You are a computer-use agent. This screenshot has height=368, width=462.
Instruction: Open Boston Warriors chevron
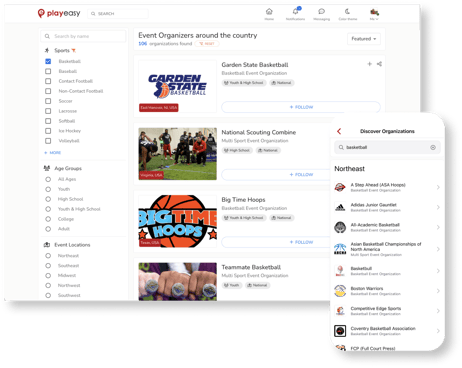click(438, 291)
